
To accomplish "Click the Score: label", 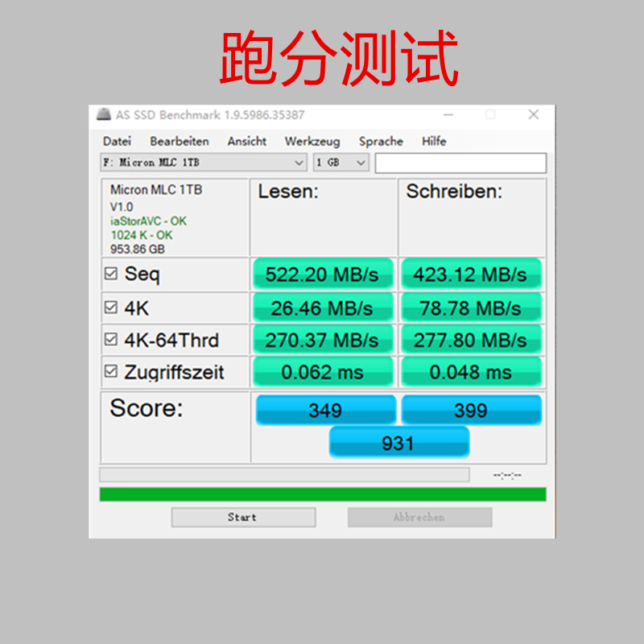I will coord(147,408).
